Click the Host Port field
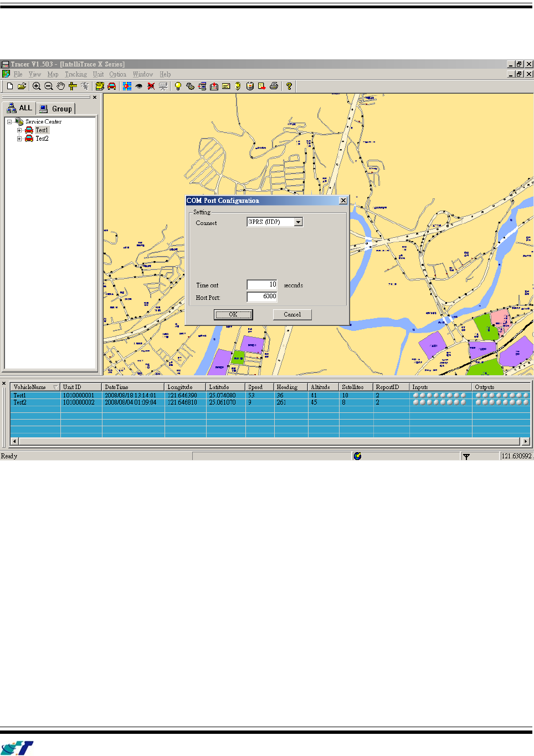Viewport: 534px width, 756px height. click(262, 297)
